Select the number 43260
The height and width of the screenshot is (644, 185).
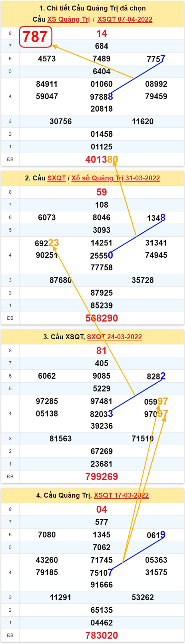47,560
